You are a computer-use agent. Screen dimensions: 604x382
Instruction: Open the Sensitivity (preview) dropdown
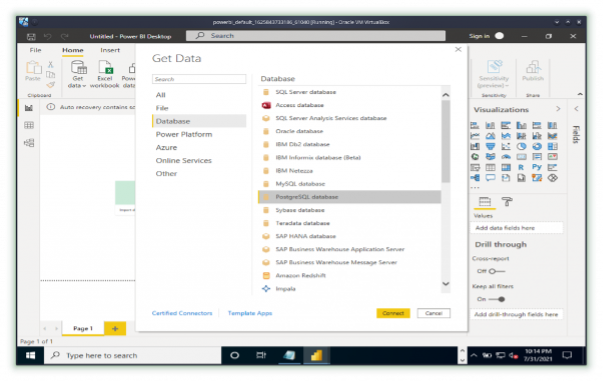tap(494, 75)
